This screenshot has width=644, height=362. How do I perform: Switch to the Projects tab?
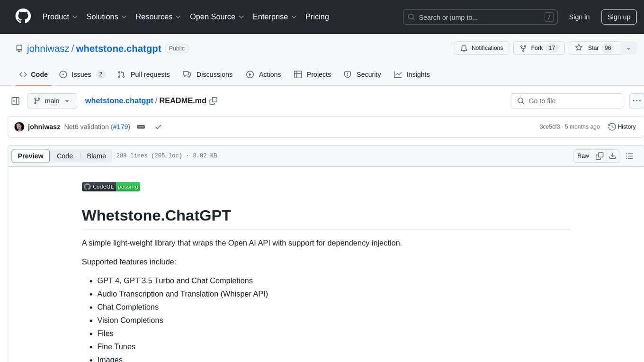click(313, 74)
